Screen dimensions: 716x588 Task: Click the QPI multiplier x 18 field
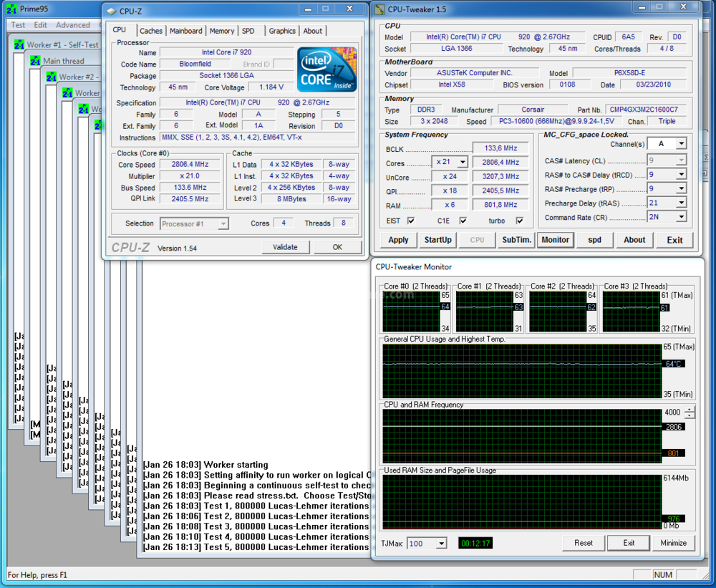click(450, 191)
